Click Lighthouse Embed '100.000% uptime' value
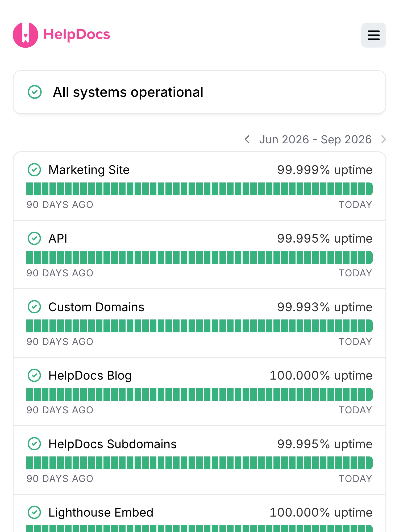This screenshot has width=399, height=532. [x=321, y=513]
